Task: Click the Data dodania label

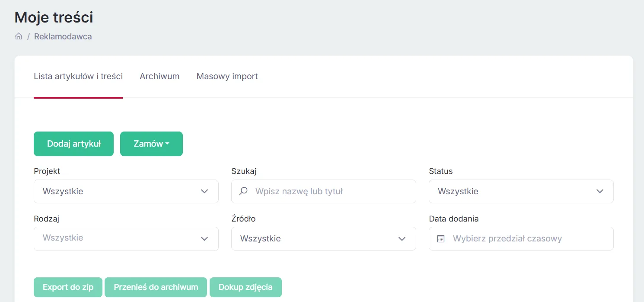Action: 454,218
